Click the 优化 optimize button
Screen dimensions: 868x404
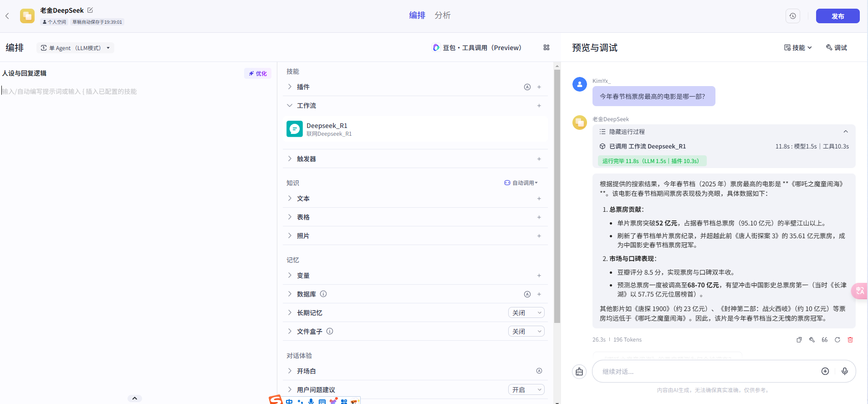coord(258,73)
